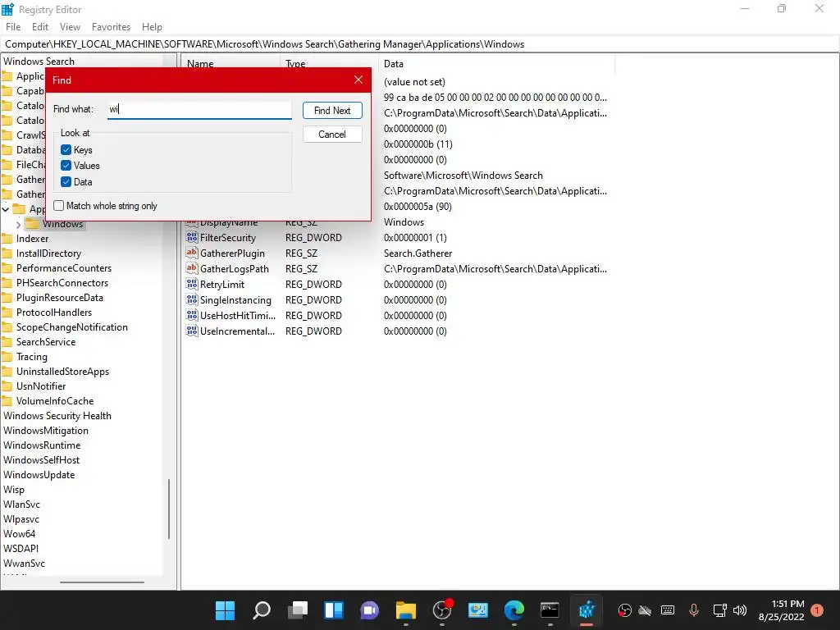Select the Windows key in tree
Image resolution: width=840 pixels, height=630 pixels.
tap(62, 225)
